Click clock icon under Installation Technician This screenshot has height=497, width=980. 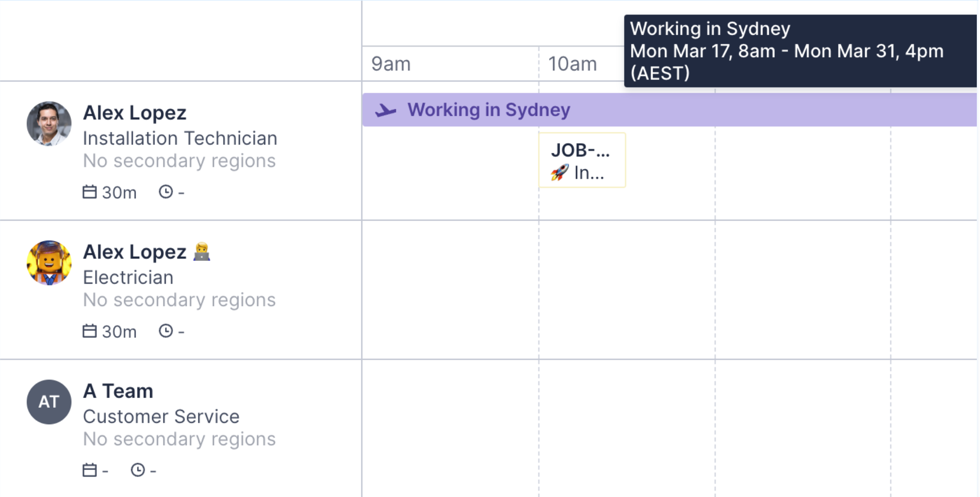point(166,192)
